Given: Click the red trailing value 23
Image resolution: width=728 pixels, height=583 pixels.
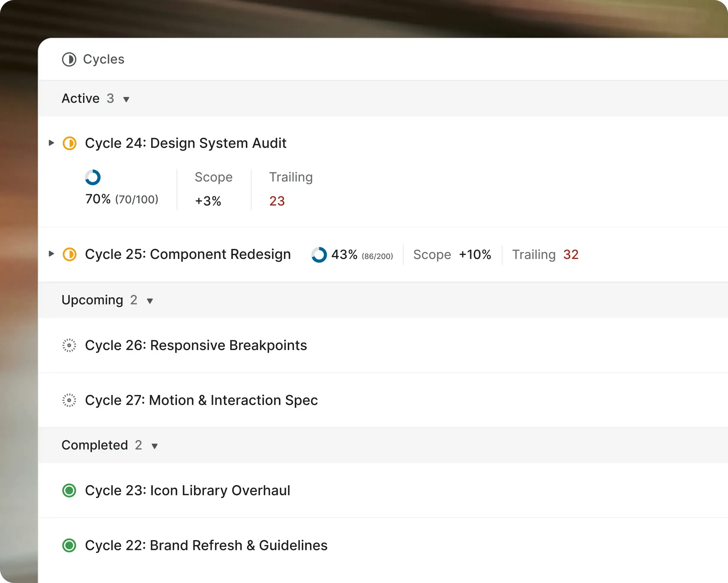Looking at the screenshot, I should pyautogui.click(x=277, y=201).
